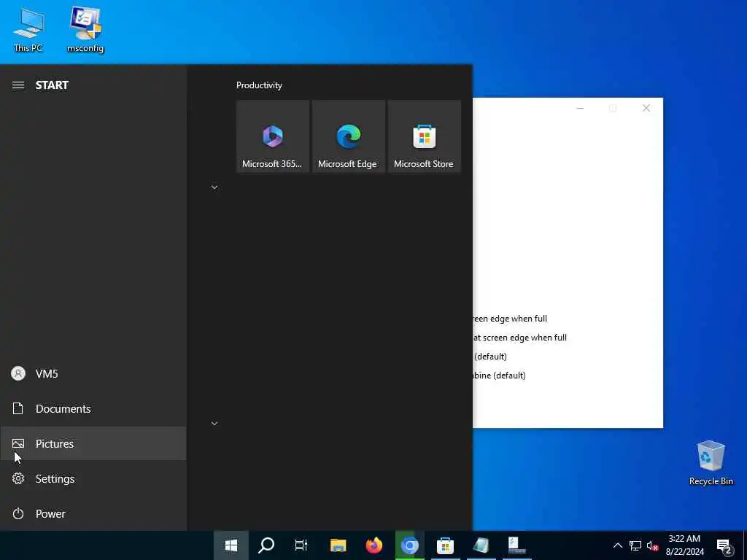
Task: Open taskbar Search
Action: [266, 545]
